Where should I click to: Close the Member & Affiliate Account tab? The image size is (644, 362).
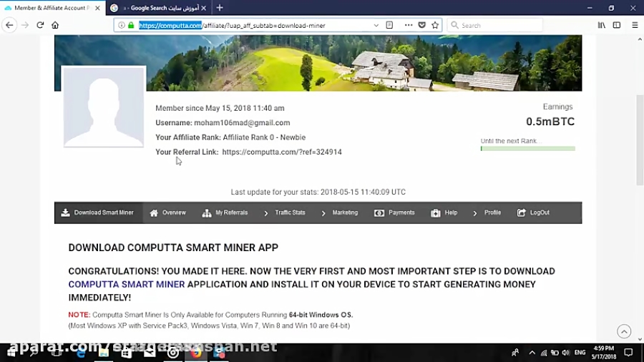[x=97, y=8]
